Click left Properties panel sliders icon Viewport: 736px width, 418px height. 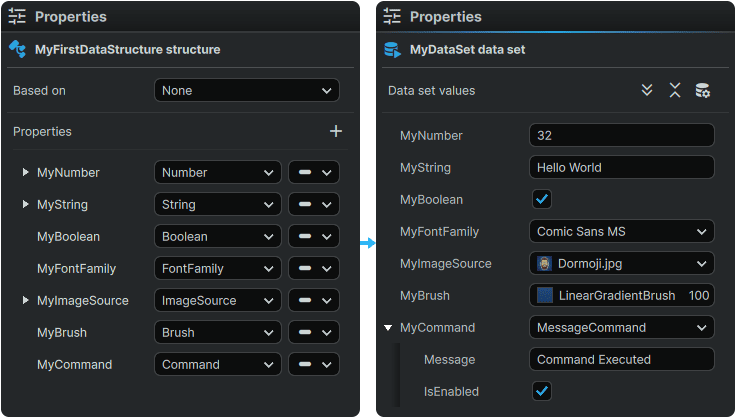[x=18, y=16]
